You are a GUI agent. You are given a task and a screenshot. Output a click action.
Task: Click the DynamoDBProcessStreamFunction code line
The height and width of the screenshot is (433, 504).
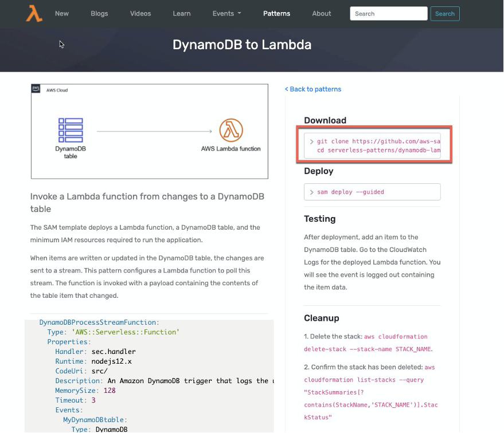(99, 322)
